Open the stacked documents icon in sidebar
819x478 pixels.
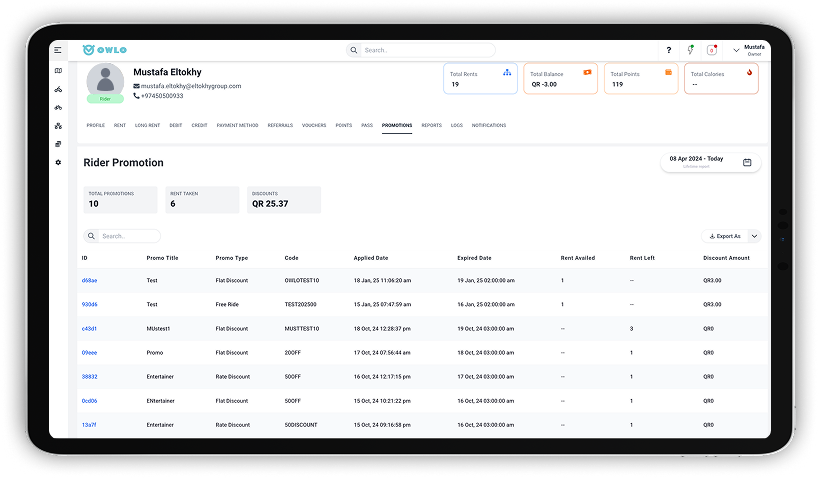(58, 144)
